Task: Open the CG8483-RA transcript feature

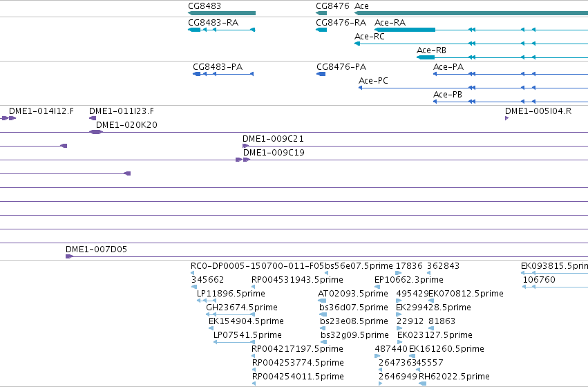Action: (x=222, y=30)
